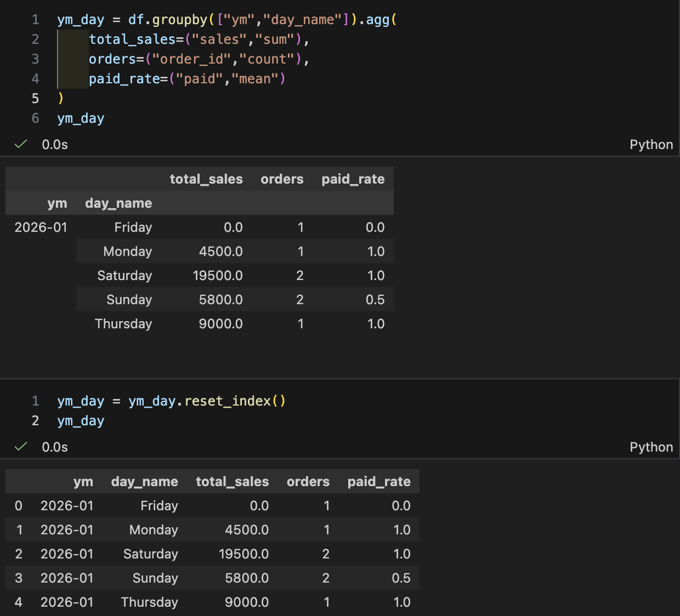Screen dimensions: 680x616
Task: Click the orders value 2 in row 2 of reset_index output
Action: pyautogui.click(x=326, y=554)
